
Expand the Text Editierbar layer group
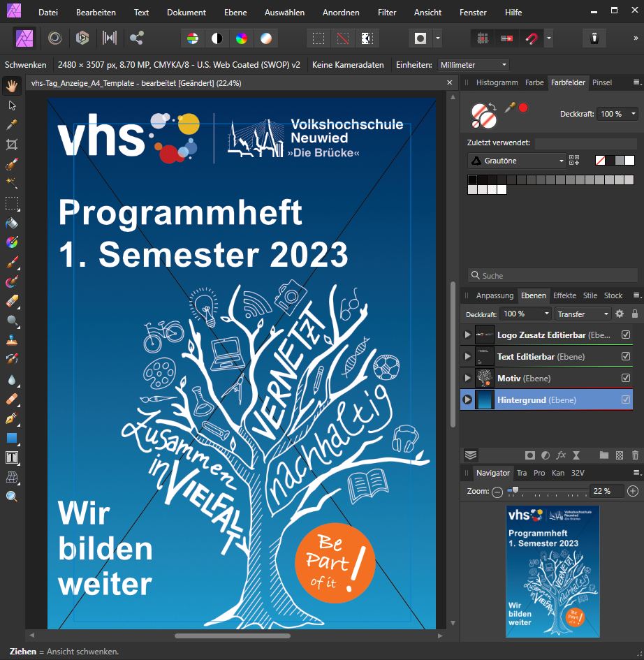467,356
